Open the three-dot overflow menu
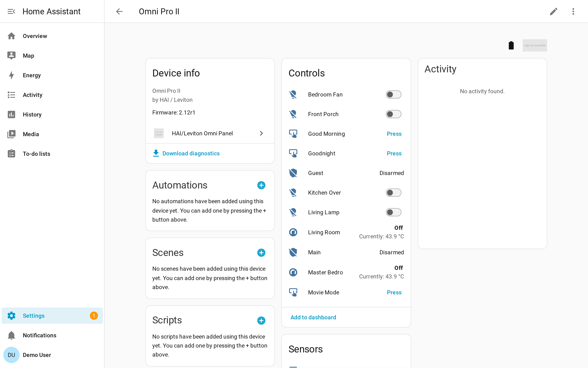This screenshot has width=588, height=368. click(573, 11)
